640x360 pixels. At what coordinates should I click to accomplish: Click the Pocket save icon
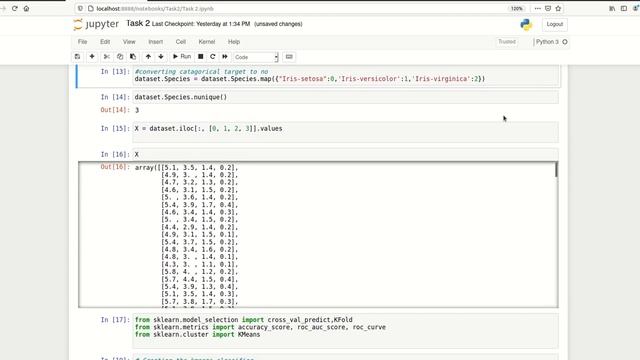click(x=548, y=8)
